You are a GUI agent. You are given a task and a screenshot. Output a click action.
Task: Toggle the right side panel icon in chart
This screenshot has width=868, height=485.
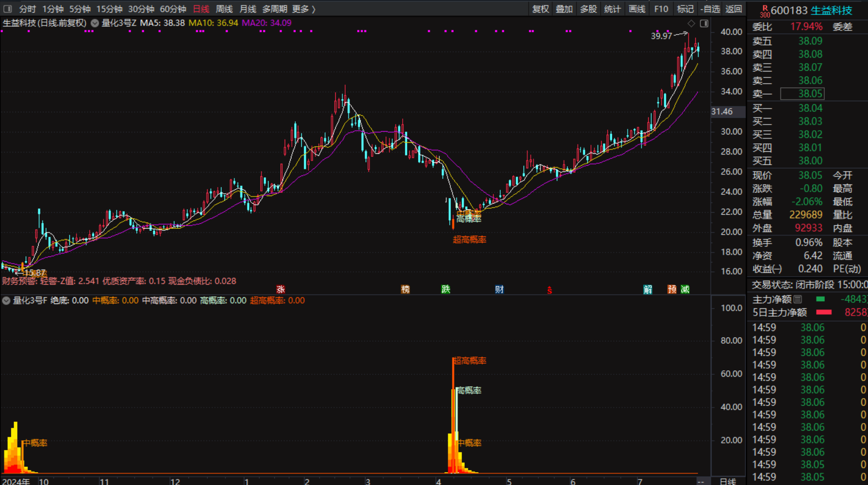[x=704, y=23]
